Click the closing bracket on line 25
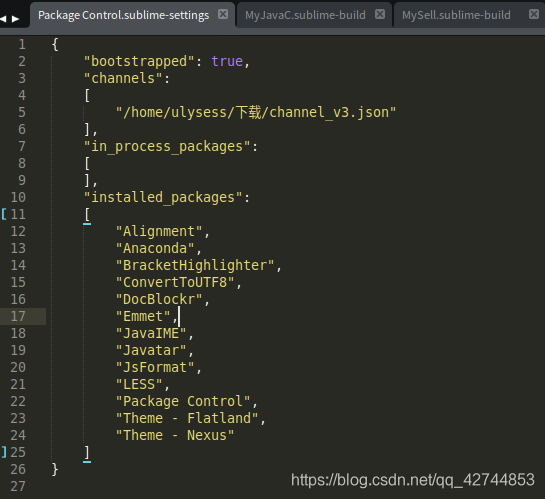545x499 pixels. pos(87,453)
